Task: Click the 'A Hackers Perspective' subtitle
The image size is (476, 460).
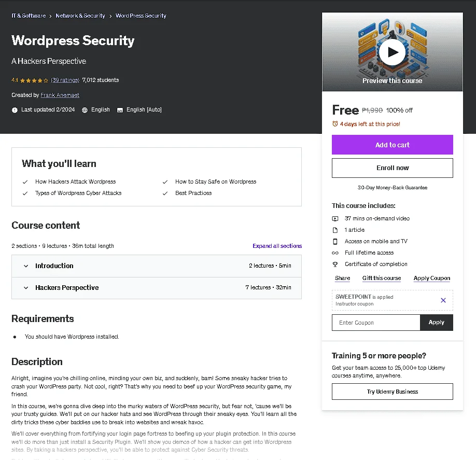Action: pyautogui.click(x=49, y=61)
